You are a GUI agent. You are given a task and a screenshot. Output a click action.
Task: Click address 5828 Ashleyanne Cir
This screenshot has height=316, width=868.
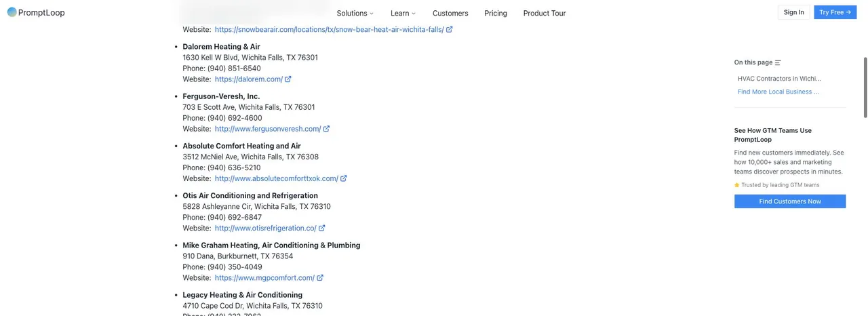coord(256,206)
